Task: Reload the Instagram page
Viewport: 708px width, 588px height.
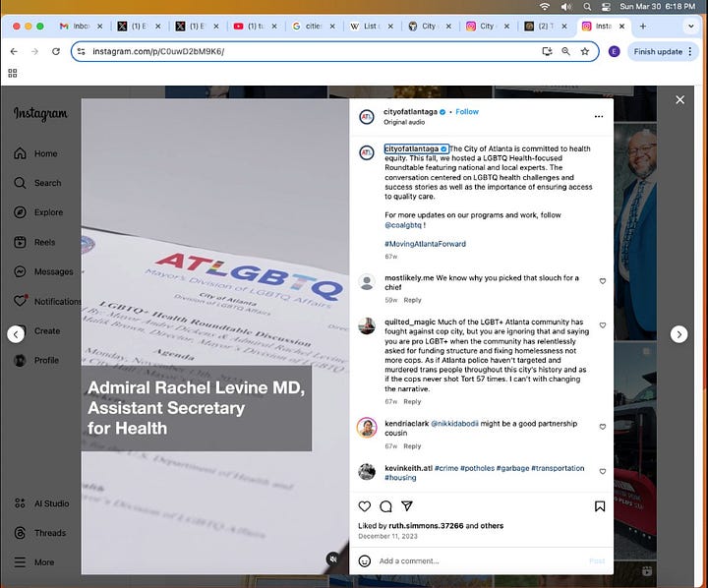Action: [x=56, y=51]
